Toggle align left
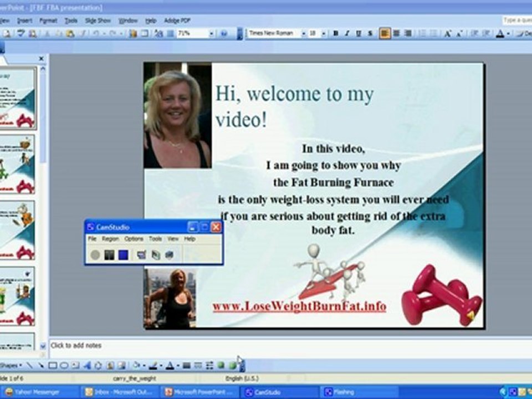This screenshot has width=532, height=399. (x=385, y=33)
